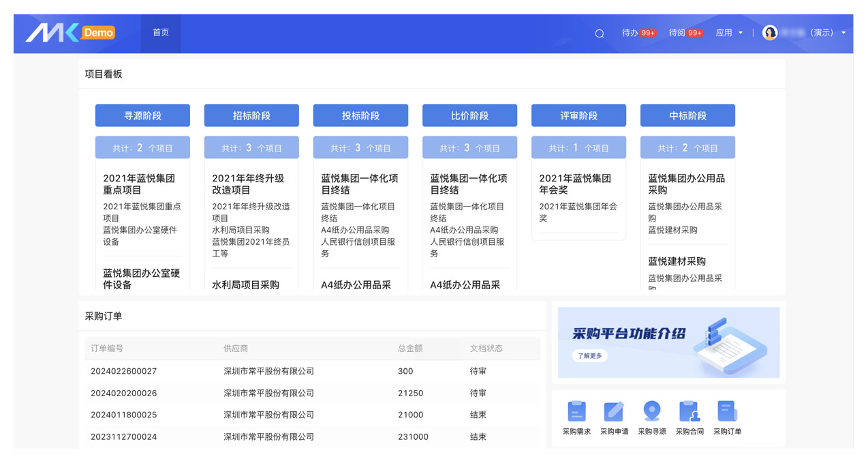Click the 中标阶段 stage button
This screenshot has height=461, width=868.
click(687, 116)
